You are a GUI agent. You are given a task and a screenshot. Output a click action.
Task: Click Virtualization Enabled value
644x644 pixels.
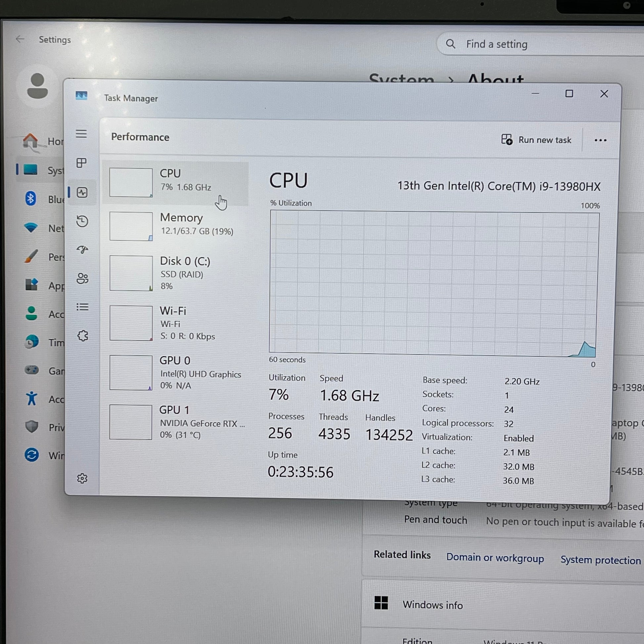click(x=518, y=438)
